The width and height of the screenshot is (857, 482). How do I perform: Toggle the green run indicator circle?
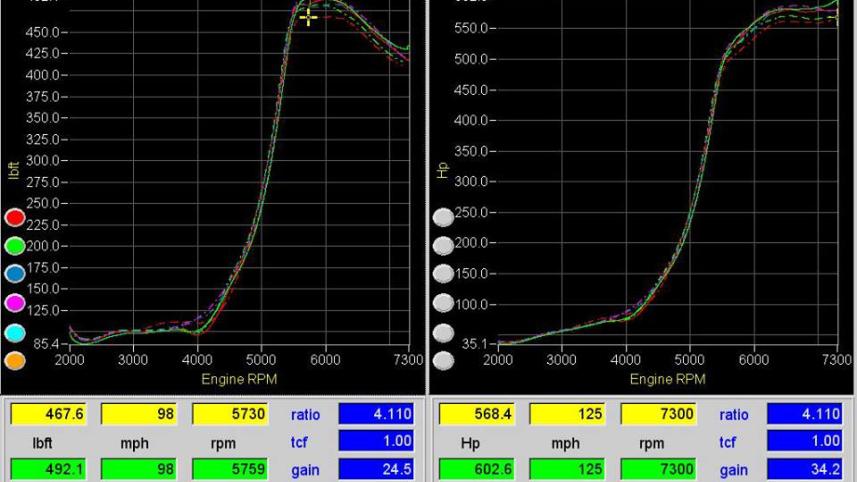15,246
